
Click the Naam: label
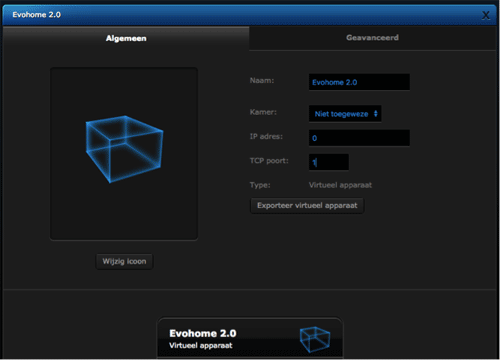click(262, 81)
